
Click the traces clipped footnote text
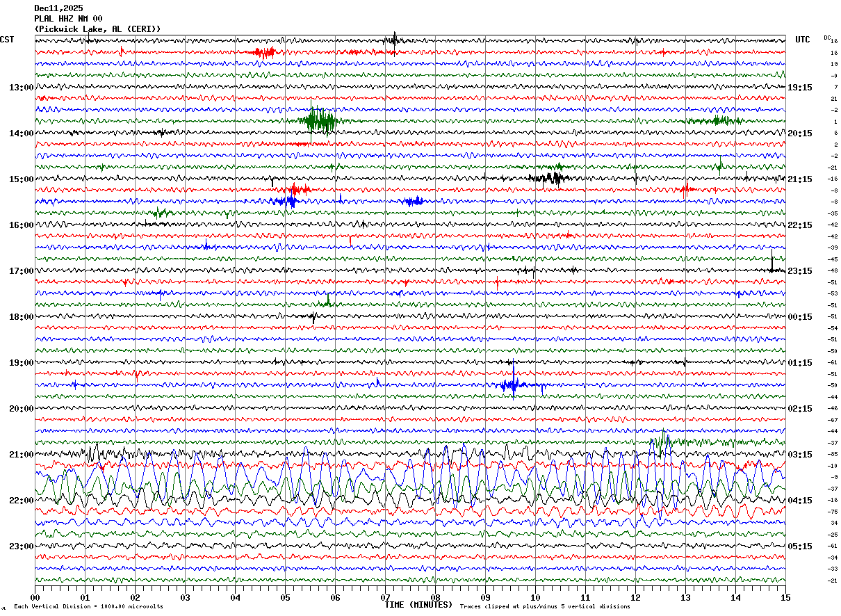545,607
